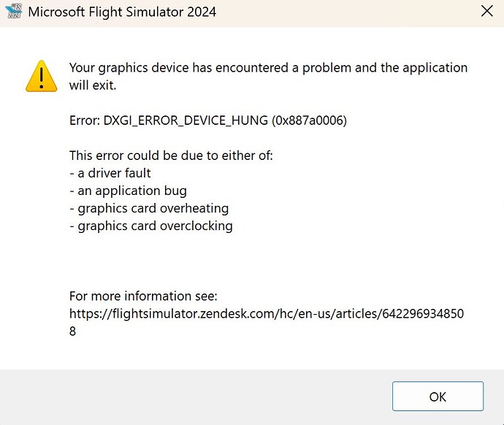
Task: Click the empty title bar area
Action: click(x=347, y=13)
